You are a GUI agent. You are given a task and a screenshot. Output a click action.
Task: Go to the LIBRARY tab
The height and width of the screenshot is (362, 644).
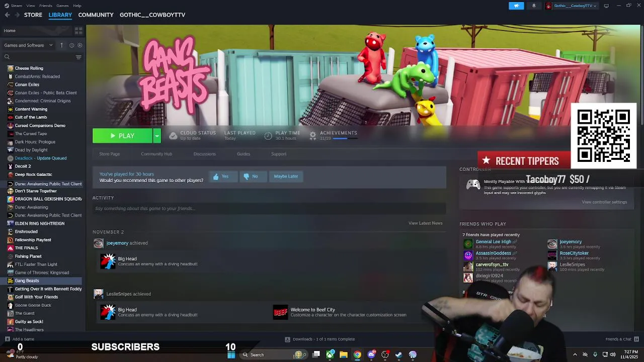point(60,15)
